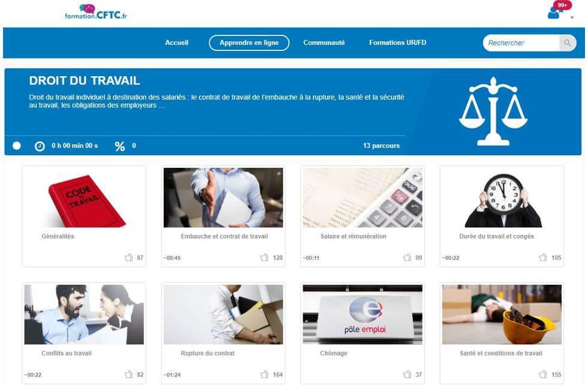Click the search magnifier icon
Viewport: 588px width, 386px height.
[568, 43]
